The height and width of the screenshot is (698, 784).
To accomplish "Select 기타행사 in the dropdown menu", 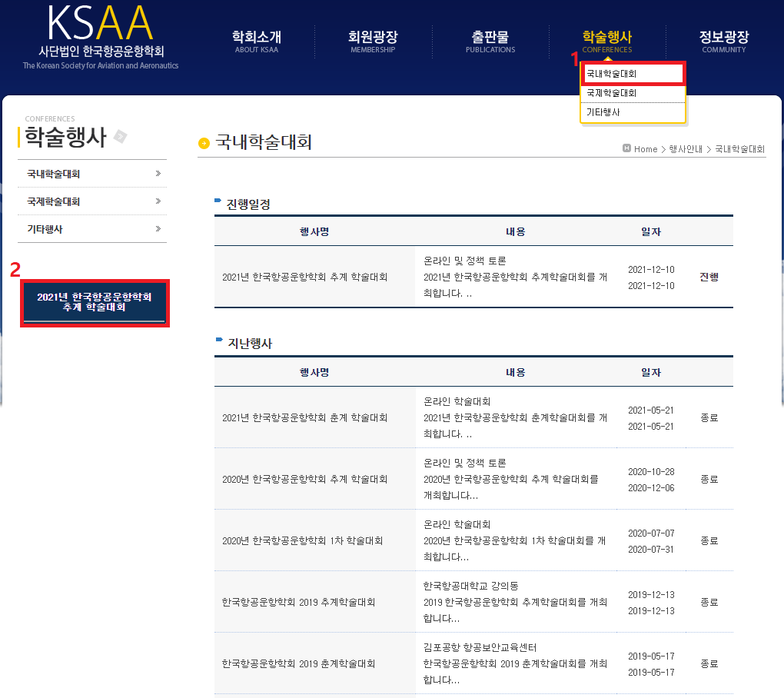I will (x=633, y=112).
